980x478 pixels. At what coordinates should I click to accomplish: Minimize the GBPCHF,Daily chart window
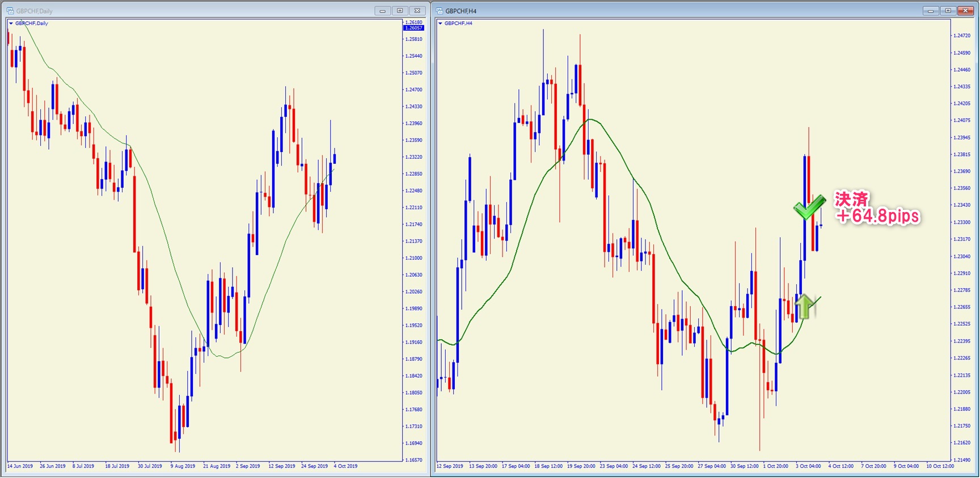[382, 11]
